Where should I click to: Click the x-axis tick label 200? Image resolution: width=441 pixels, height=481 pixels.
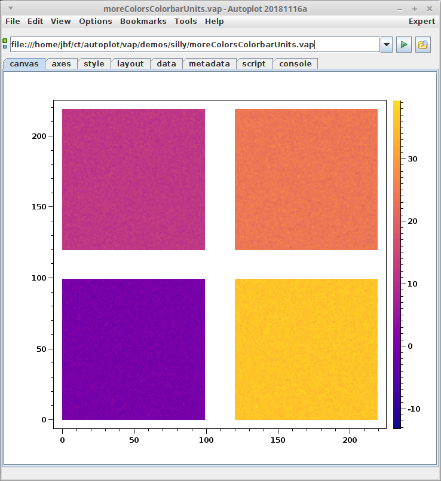coord(350,440)
